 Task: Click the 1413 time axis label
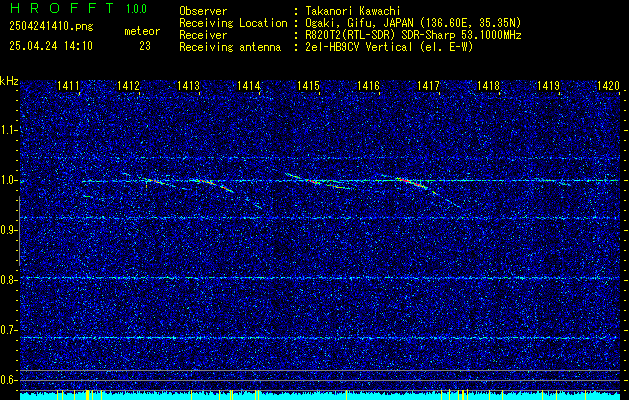tap(189, 86)
